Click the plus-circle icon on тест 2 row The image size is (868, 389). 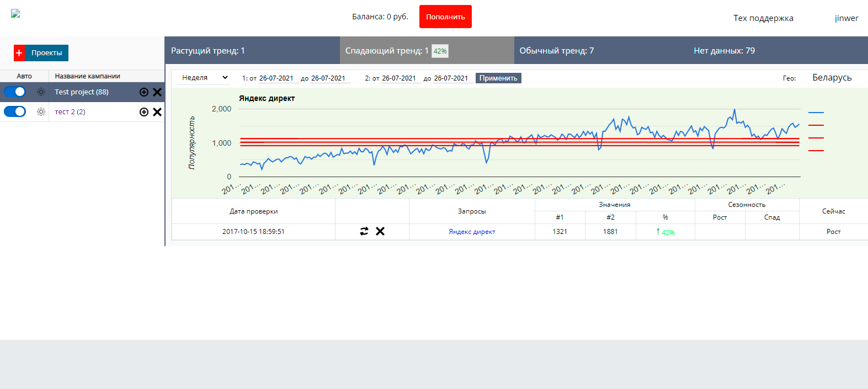(144, 112)
